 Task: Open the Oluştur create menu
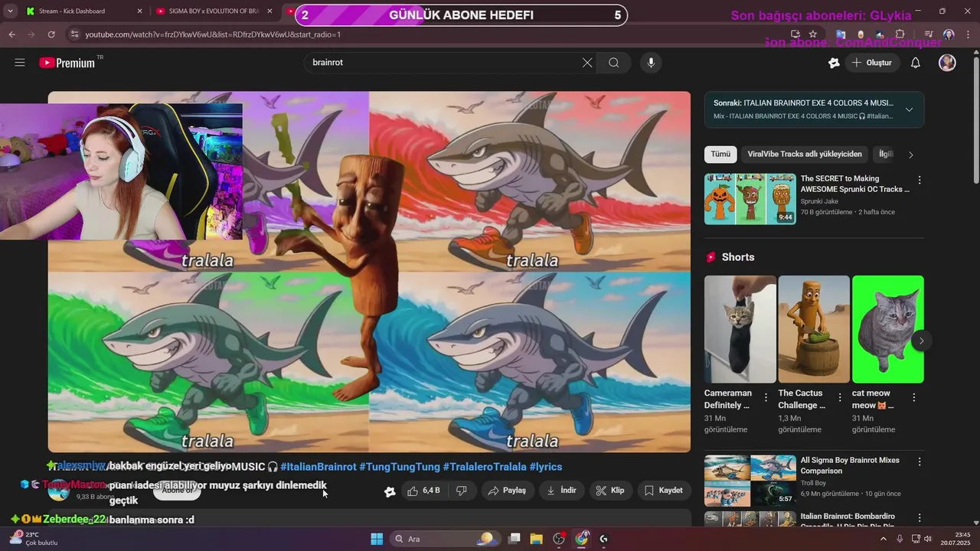871,63
